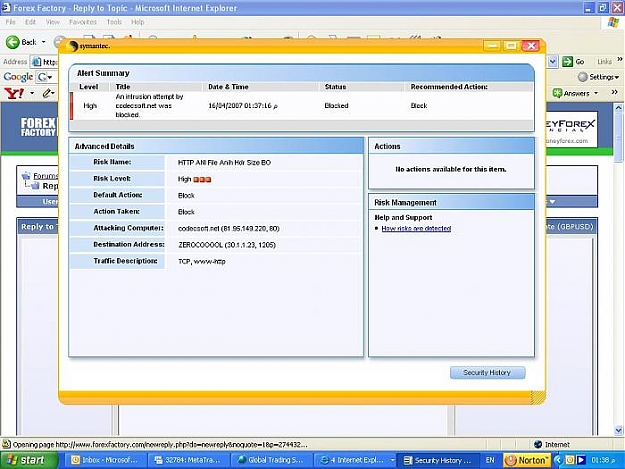625x469 pixels.
Task: Select the intrusion attempt alert row title
Action: click(x=149, y=106)
